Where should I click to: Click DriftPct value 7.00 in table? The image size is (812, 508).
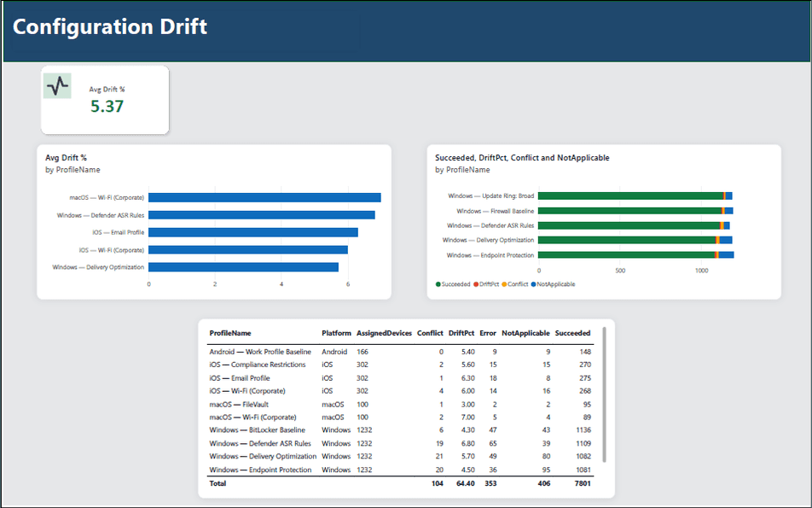coord(467,417)
